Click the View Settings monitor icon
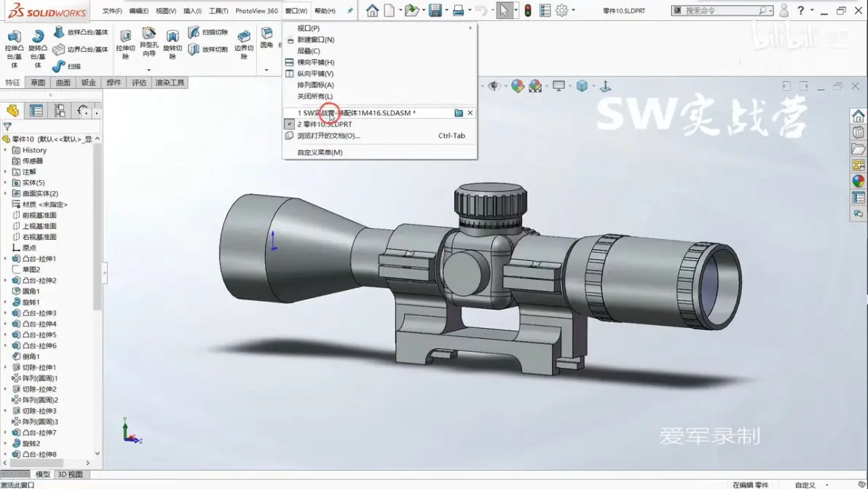Viewport: 868px width, 489px height. pos(559,86)
